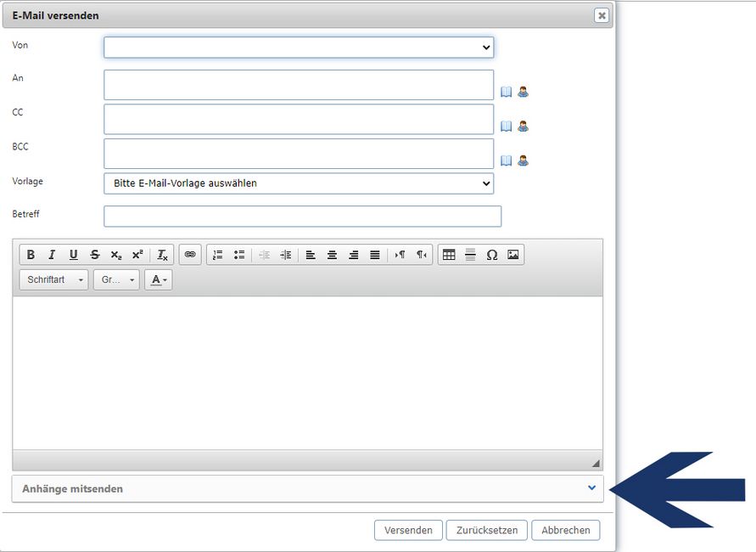Click into the CC recipient field
The width and height of the screenshot is (756, 552).
tap(299, 119)
